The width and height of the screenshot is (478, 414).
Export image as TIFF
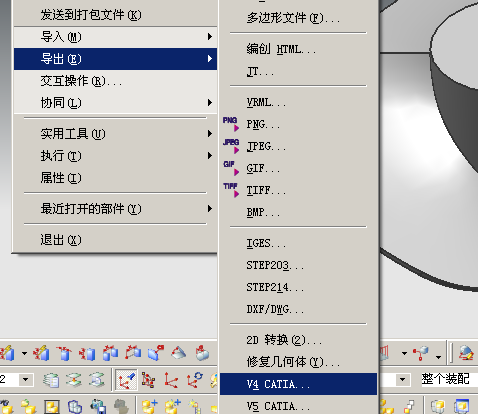298,190
